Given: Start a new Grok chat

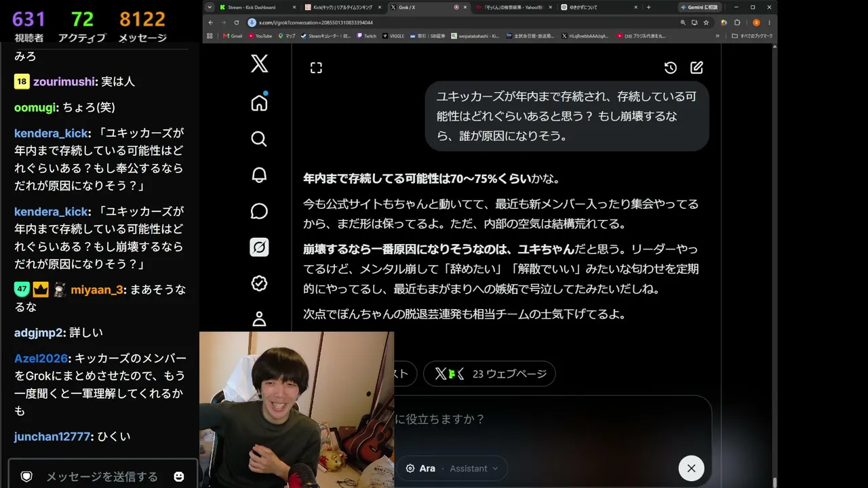Looking at the screenshot, I should [696, 68].
